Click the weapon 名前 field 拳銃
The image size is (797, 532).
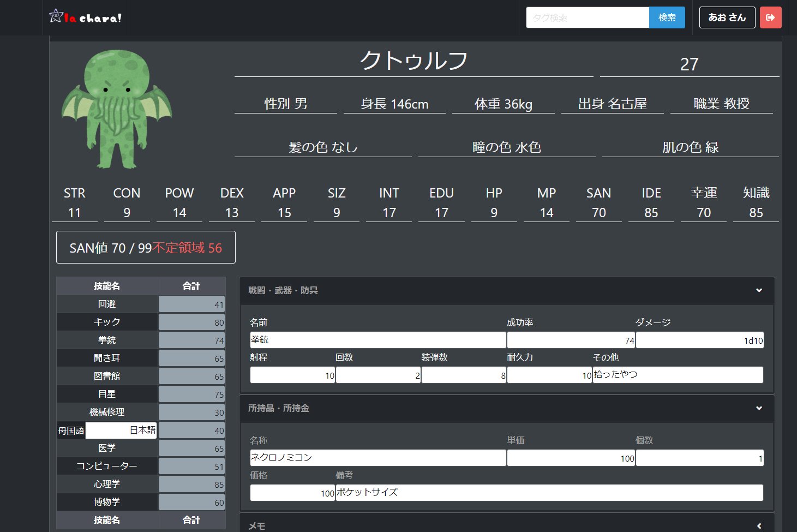tap(378, 340)
